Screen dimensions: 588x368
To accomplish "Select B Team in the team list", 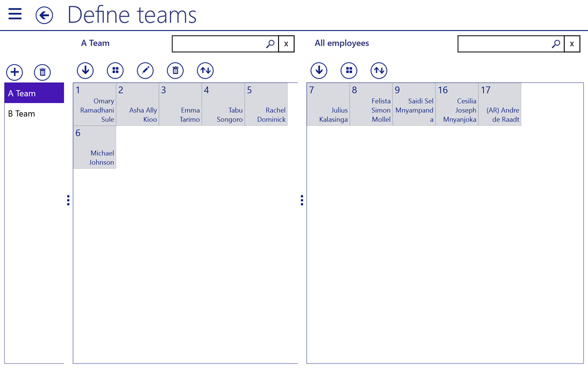I will click(x=34, y=114).
